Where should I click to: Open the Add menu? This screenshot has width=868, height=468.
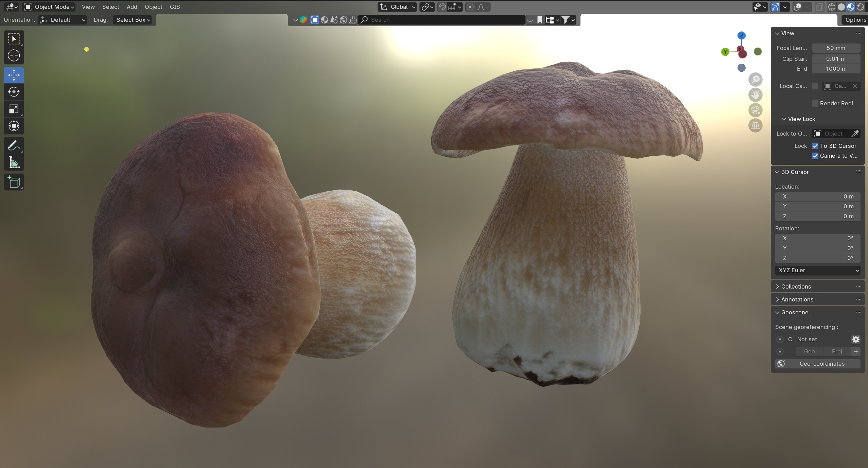(132, 7)
